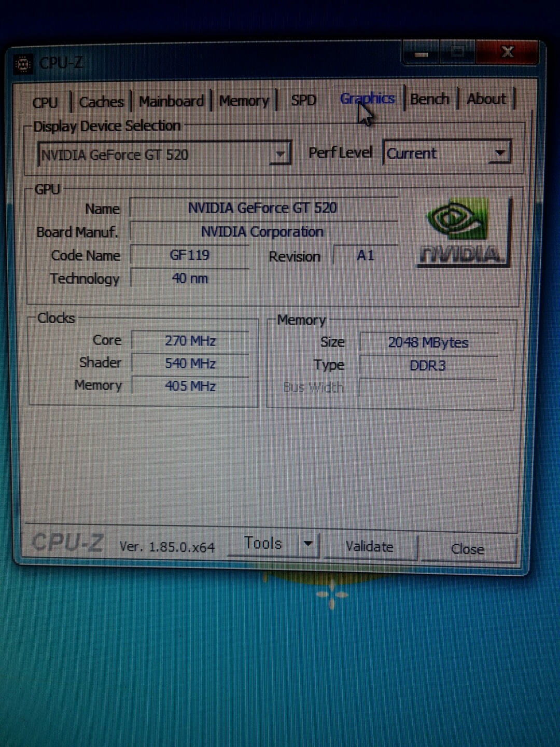Image resolution: width=560 pixels, height=747 pixels.
Task: Open the About tab
Action: point(486,99)
